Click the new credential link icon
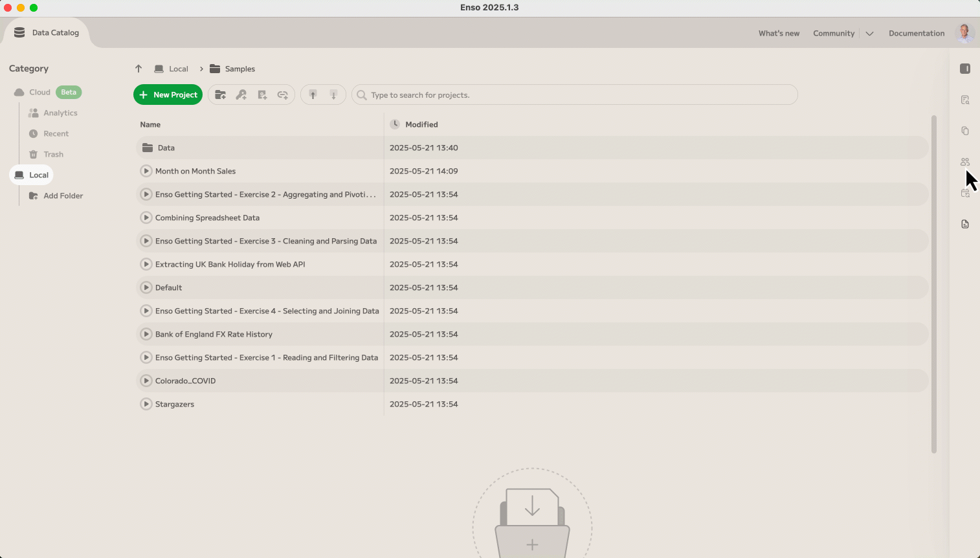Screen dimensions: 980x558 click(x=283, y=95)
